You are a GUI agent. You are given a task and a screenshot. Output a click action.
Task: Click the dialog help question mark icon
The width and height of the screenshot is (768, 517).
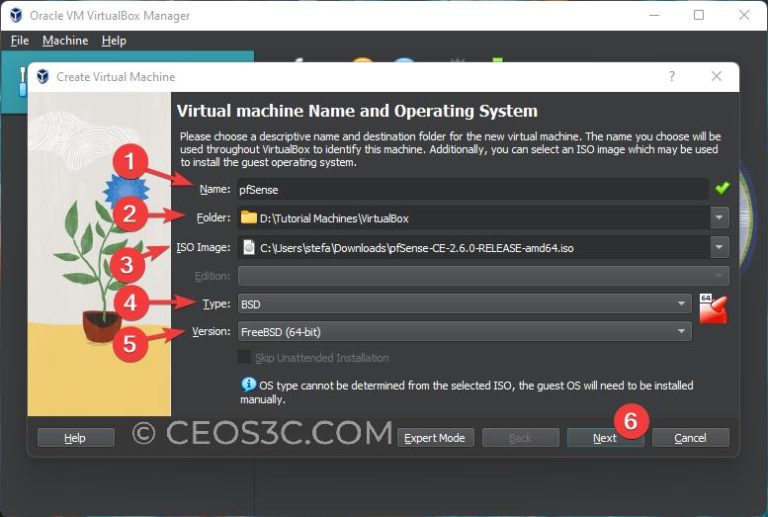(x=672, y=76)
